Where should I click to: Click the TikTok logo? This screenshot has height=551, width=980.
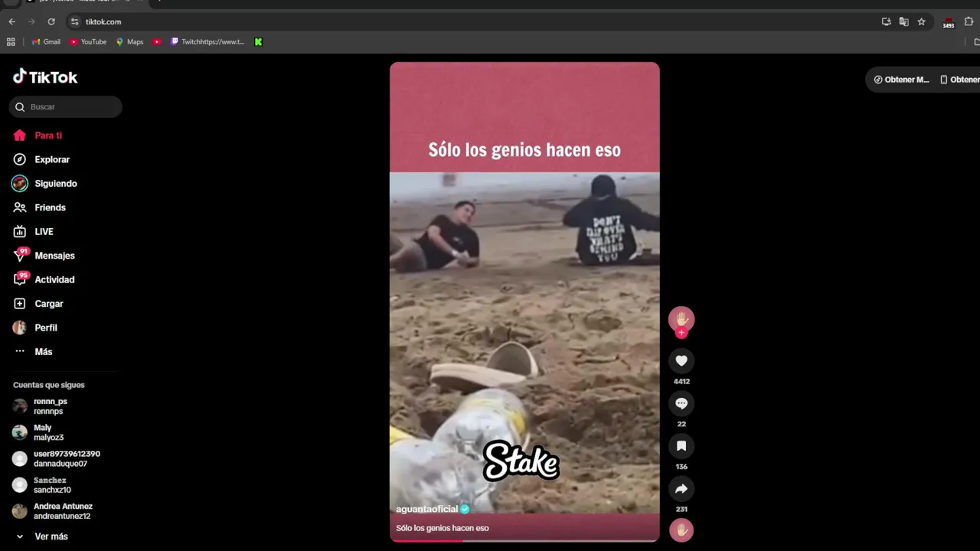[x=45, y=77]
